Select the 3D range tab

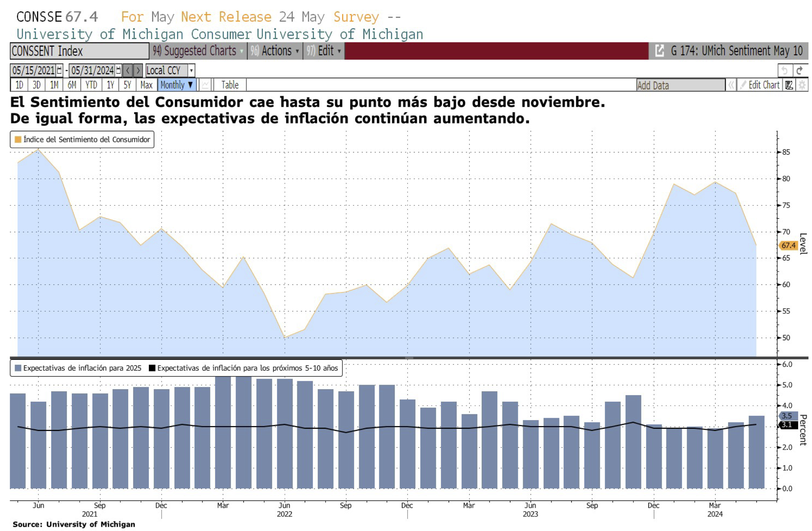pyautogui.click(x=37, y=85)
